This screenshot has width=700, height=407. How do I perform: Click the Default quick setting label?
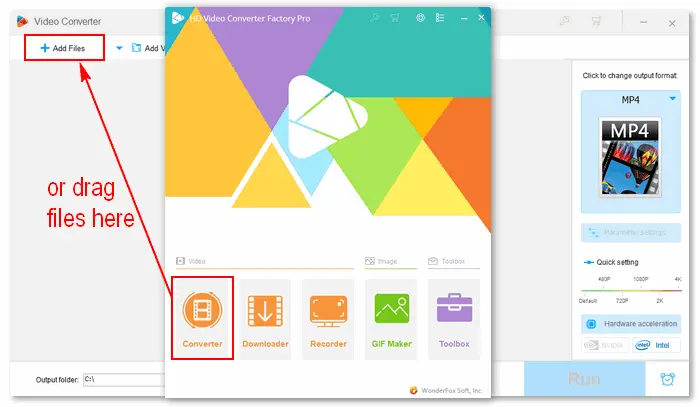[588, 301]
